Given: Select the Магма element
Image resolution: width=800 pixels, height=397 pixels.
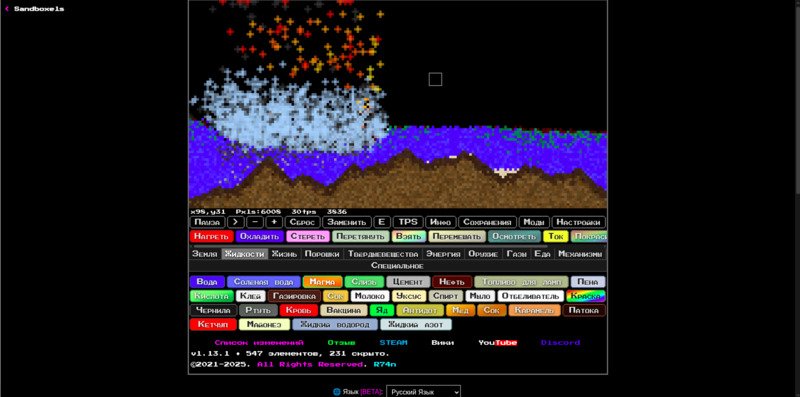Looking at the screenshot, I should [x=322, y=282].
